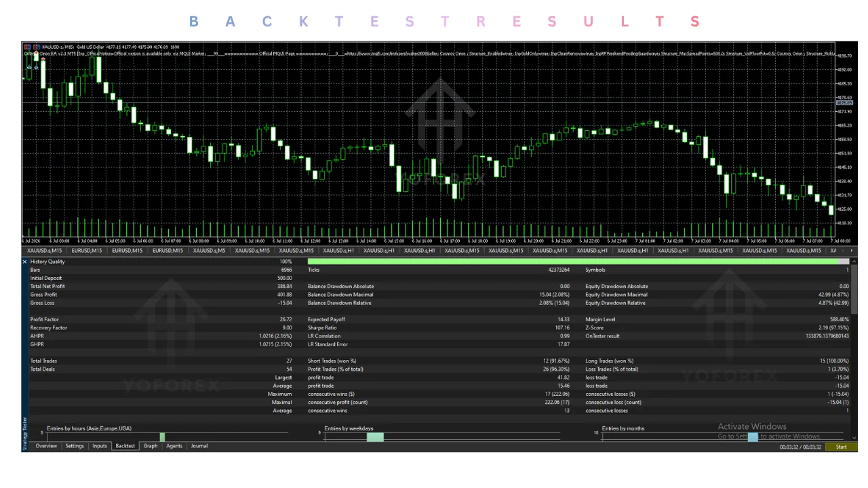868x488 pixels.
Task: Select the Expected Payoff value 14.33
Action: click(x=563, y=319)
